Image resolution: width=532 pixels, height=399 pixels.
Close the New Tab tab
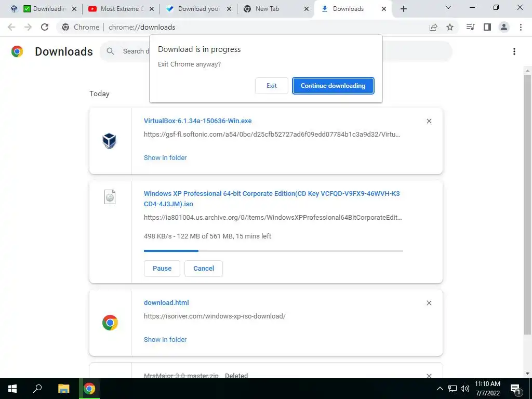pyautogui.click(x=307, y=9)
